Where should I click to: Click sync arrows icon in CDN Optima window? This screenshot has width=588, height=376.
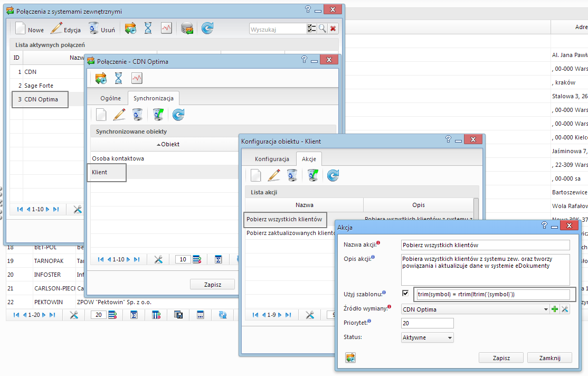coord(101,78)
